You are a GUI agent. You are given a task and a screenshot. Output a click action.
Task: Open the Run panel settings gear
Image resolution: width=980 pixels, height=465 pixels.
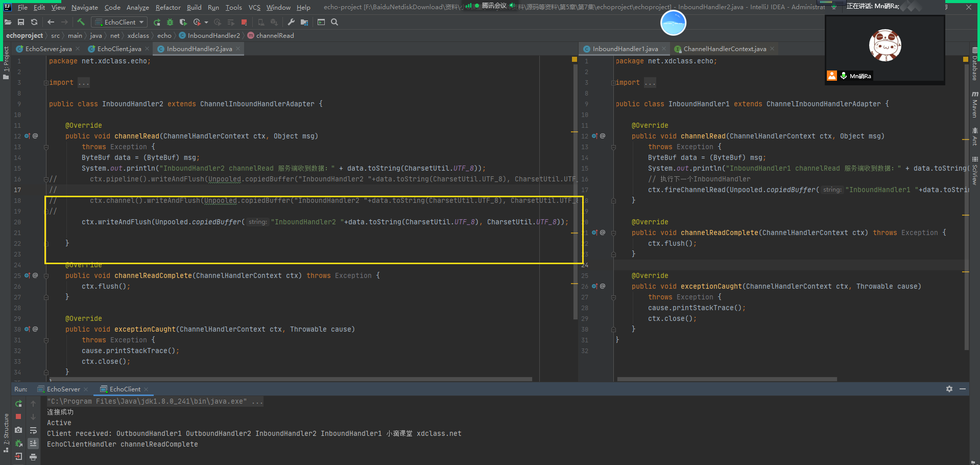pyautogui.click(x=949, y=389)
